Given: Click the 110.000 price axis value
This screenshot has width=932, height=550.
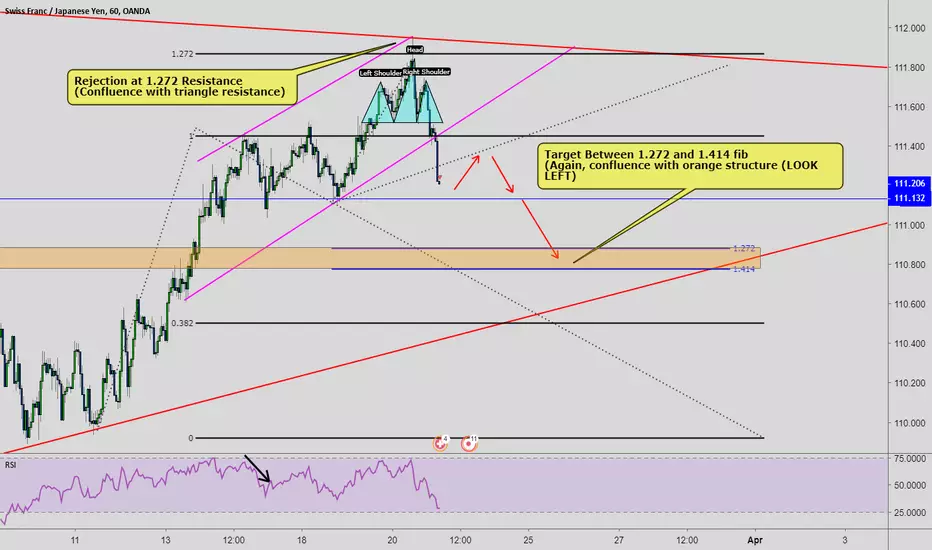Looking at the screenshot, I should pos(909,423).
